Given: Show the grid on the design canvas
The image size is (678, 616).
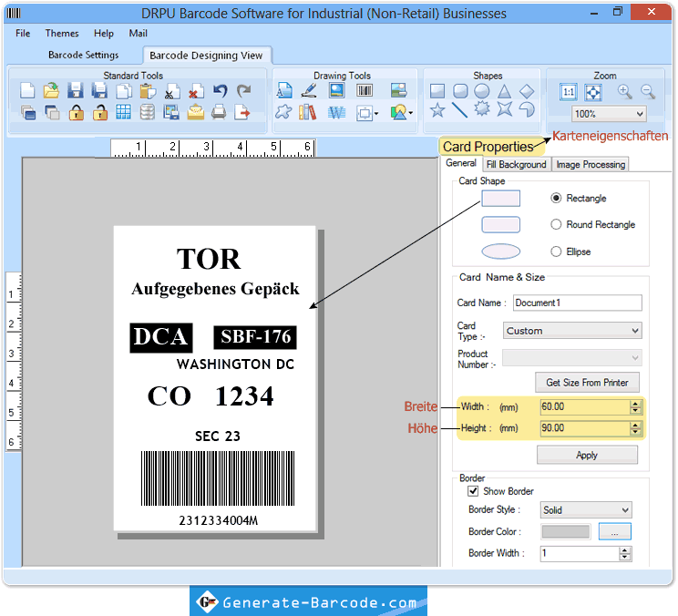Looking at the screenshot, I should tap(123, 112).
